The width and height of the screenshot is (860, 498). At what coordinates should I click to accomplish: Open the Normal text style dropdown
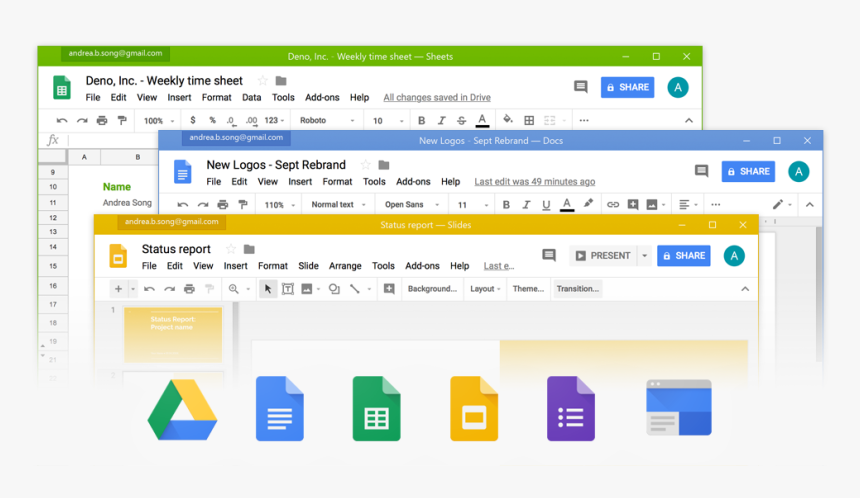338,205
